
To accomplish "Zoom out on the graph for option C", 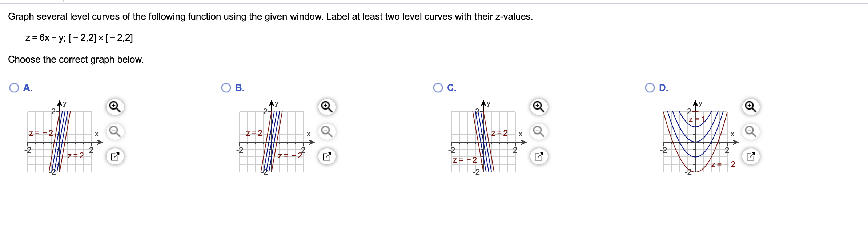I will [x=538, y=130].
